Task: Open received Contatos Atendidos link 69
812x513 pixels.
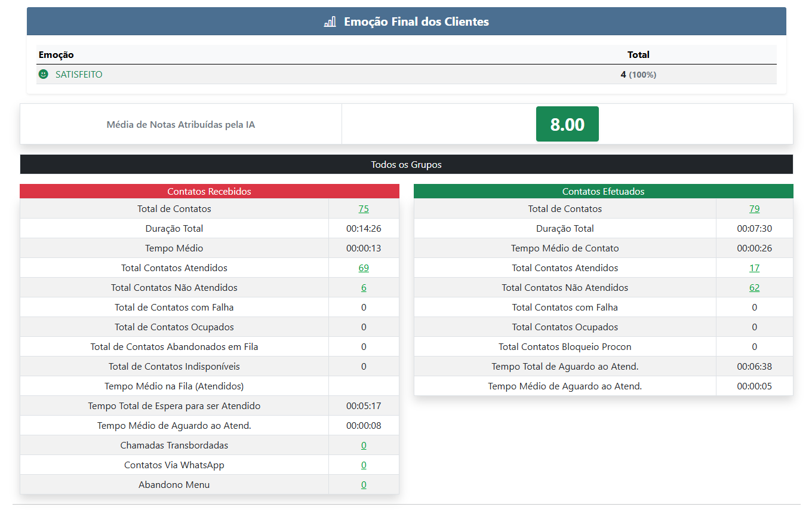Action: 364,268
